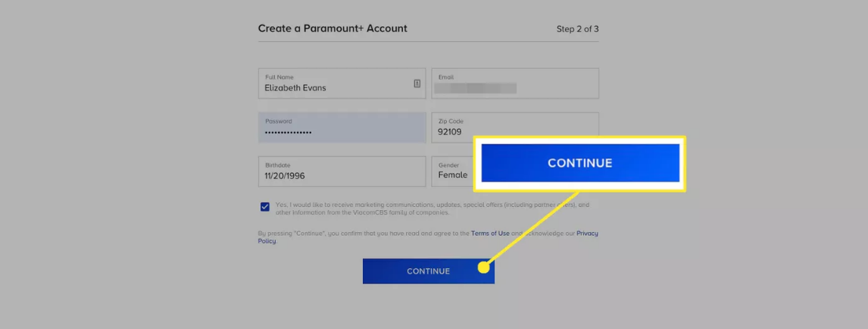Screen dimensions: 868x329
Task: Open the Privacy Policy link
Action: pos(428,237)
